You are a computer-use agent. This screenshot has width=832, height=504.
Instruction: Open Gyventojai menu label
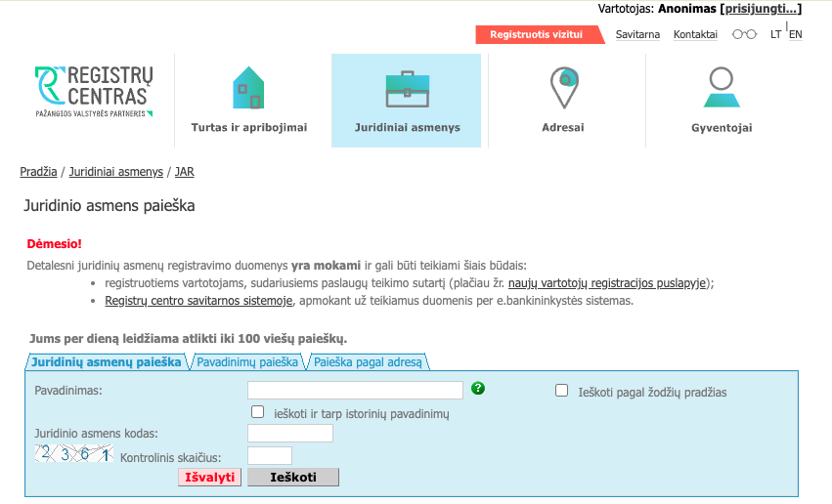(722, 128)
